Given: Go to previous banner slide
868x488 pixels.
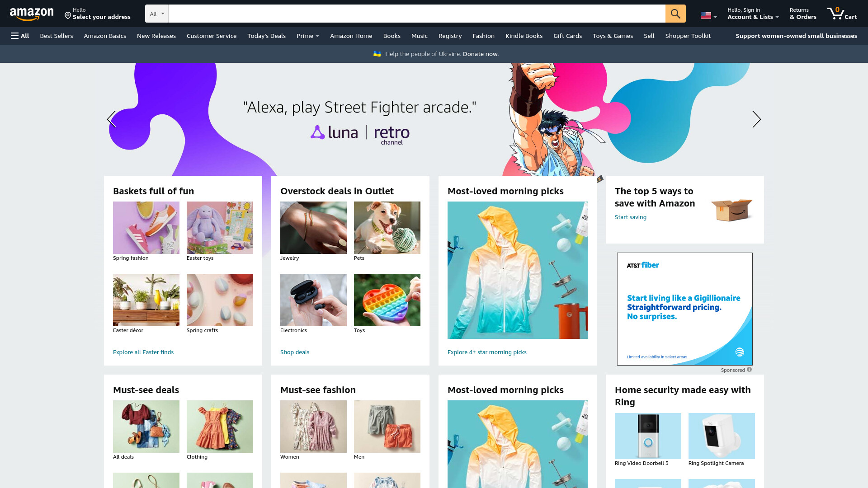Looking at the screenshot, I should (x=112, y=119).
